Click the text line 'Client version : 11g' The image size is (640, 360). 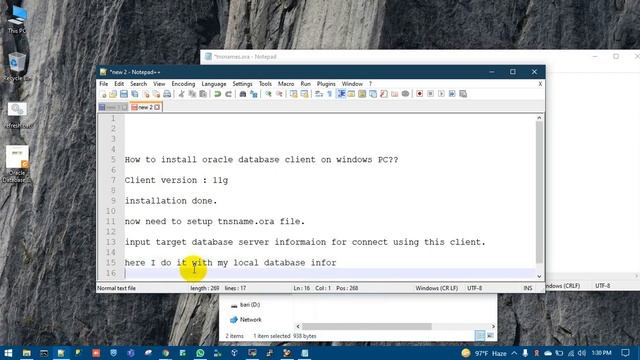click(176, 180)
